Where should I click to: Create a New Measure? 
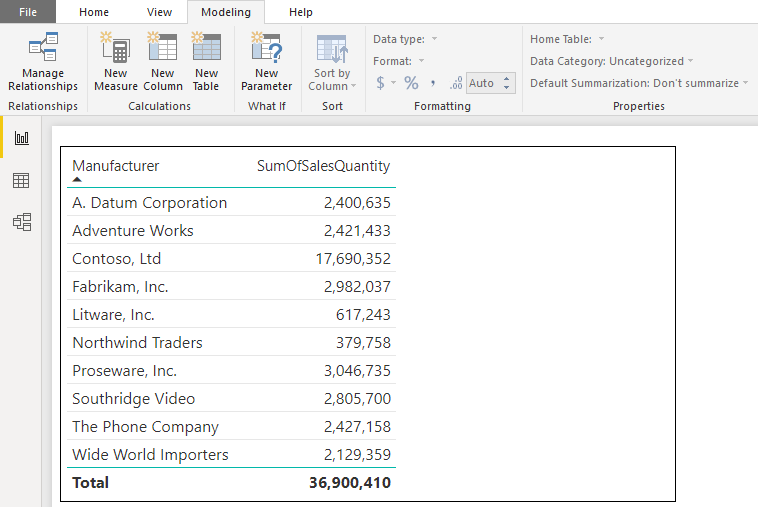coord(116,62)
